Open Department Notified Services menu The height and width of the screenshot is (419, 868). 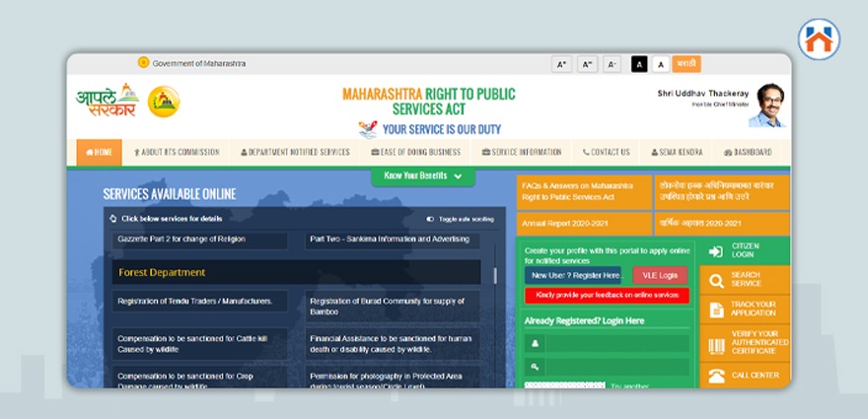pyautogui.click(x=295, y=152)
